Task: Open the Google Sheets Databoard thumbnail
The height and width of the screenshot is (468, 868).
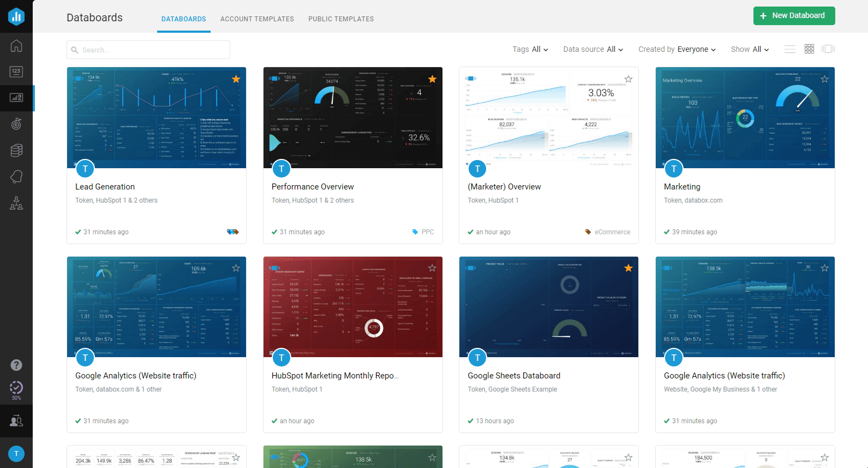Action: [549, 307]
